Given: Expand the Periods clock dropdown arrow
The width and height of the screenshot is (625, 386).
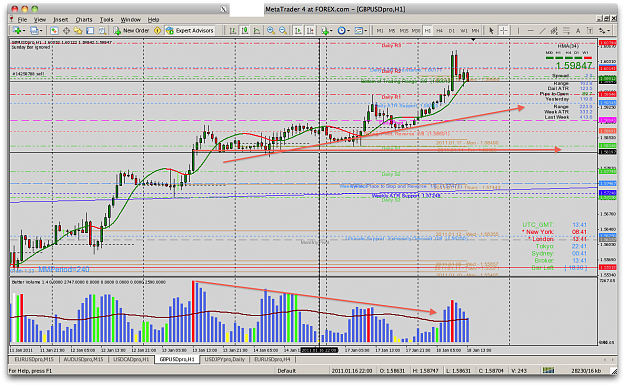Looking at the screenshot, I should [x=348, y=31].
